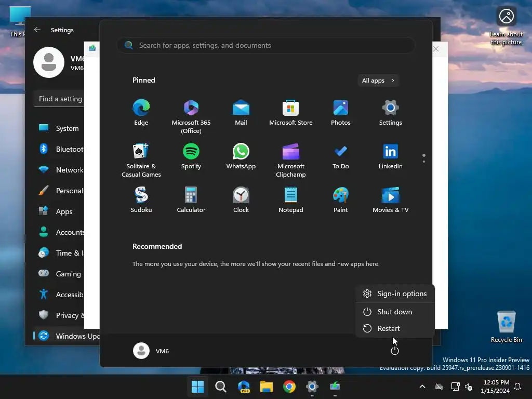Click the Windows Start button on taskbar
This screenshot has width=532, height=399.
pos(197,387)
